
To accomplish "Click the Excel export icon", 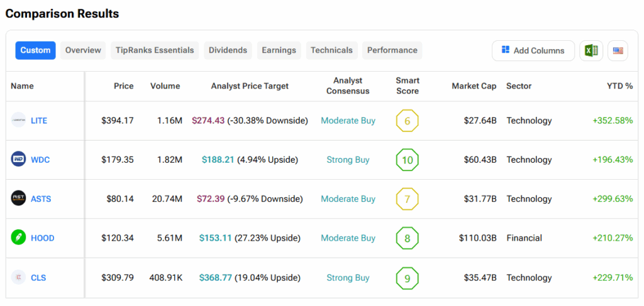I will point(591,51).
